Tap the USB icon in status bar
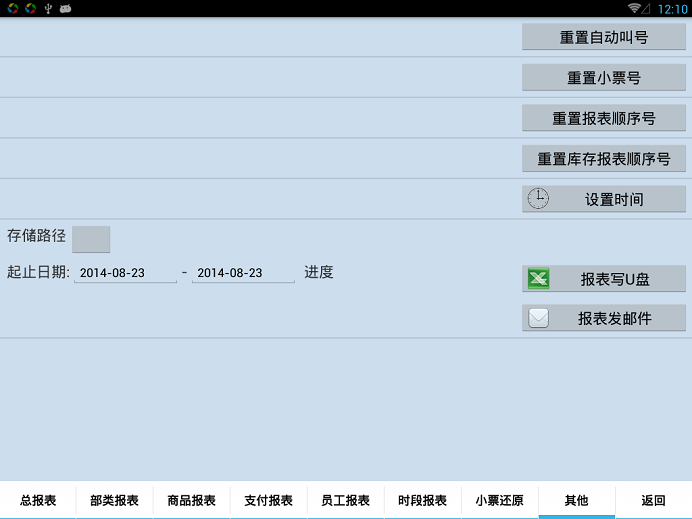Viewport: 692px width, 519px height. tap(47, 8)
